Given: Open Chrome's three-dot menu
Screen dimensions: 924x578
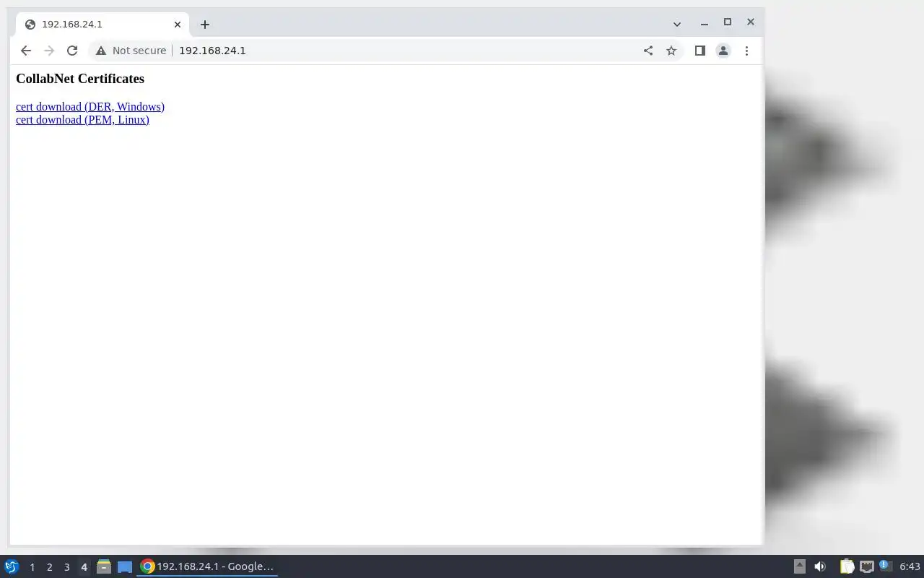Looking at the screenshot, I should pyautogui.click(x=746, y=51).
